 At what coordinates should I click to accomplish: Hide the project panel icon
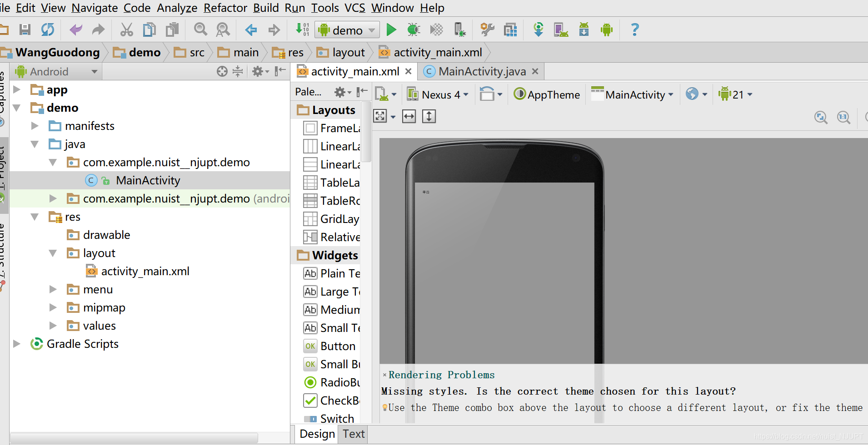click(280, 71)
